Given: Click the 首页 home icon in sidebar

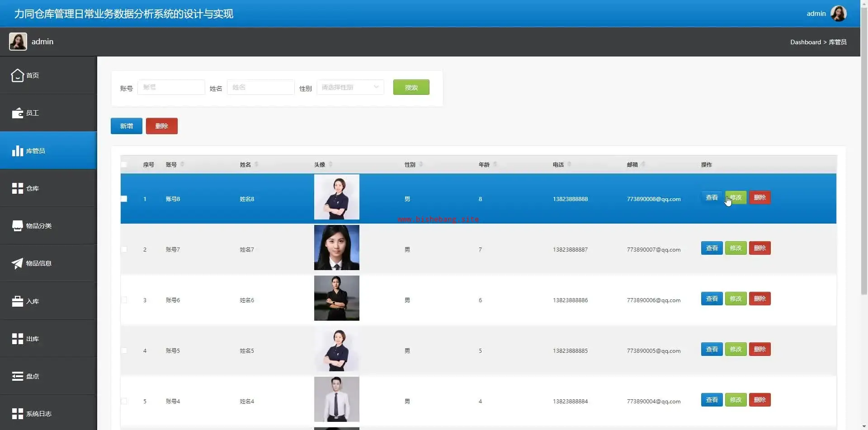Looking at the screenshot, I should click(17, 75).
